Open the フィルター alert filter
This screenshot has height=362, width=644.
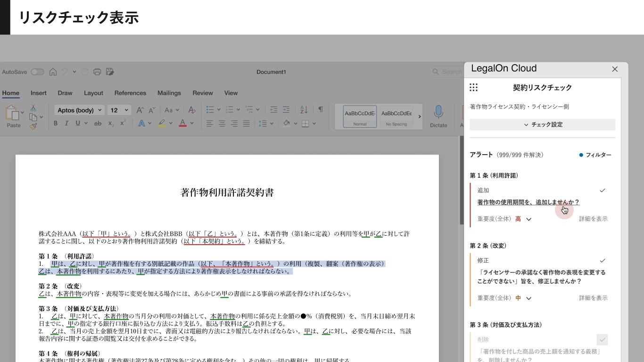coord(595,155)
